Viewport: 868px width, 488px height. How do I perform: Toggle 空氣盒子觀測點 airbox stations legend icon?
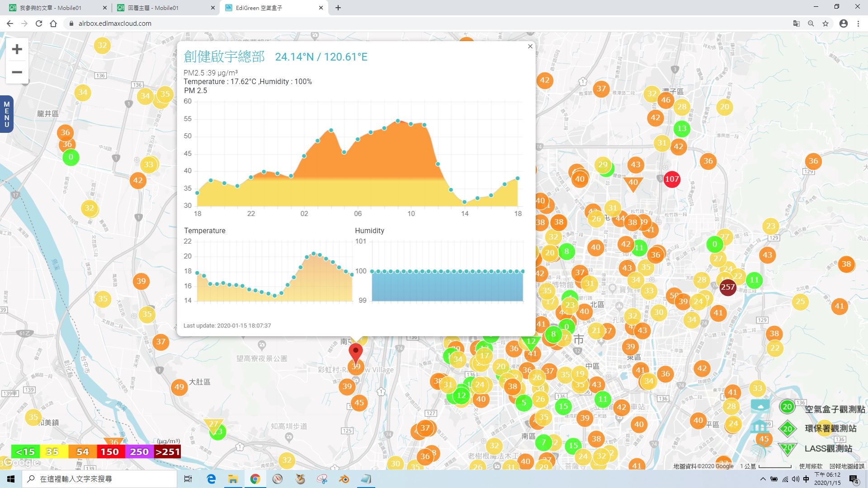coord(787,407)
